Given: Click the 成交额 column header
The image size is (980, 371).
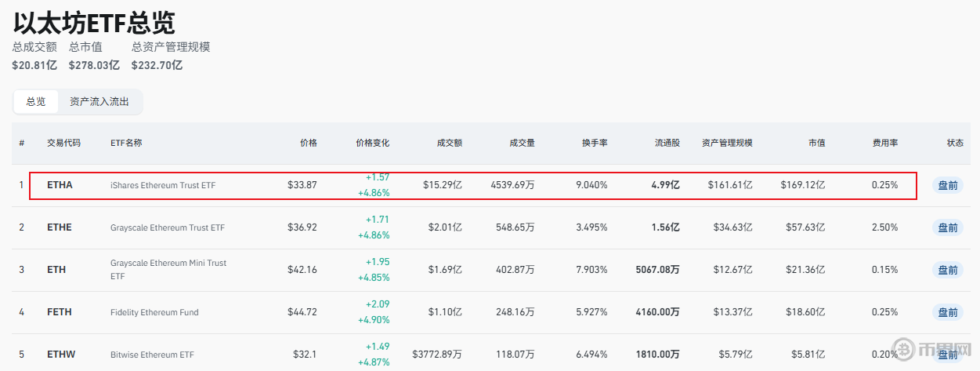Looking at the screenshot, I should (449, 143).
